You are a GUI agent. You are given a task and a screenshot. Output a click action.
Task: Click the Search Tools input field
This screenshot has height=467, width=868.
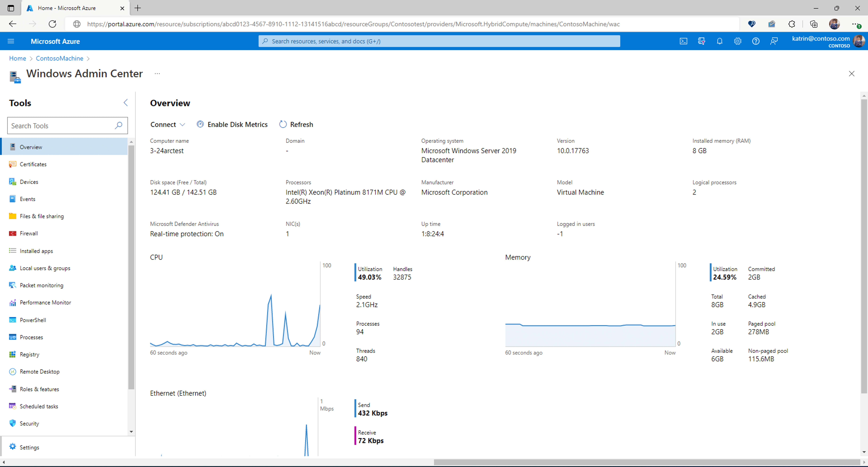[x=61, y=126]
